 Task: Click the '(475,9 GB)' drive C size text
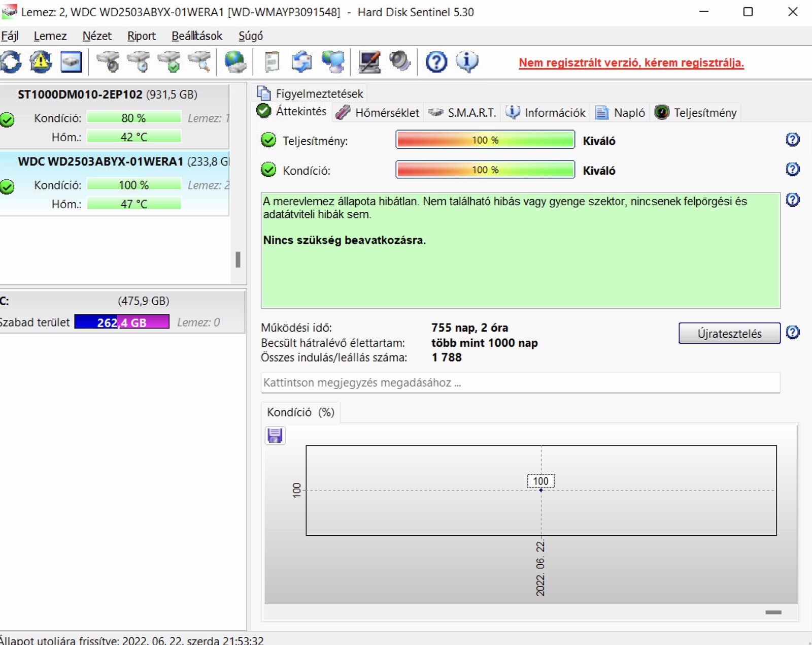pos(144,301)
